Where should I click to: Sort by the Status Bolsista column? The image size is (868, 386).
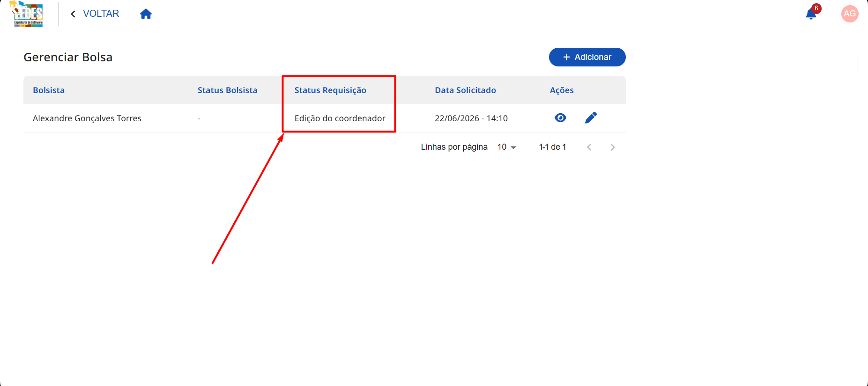point(227,90)
